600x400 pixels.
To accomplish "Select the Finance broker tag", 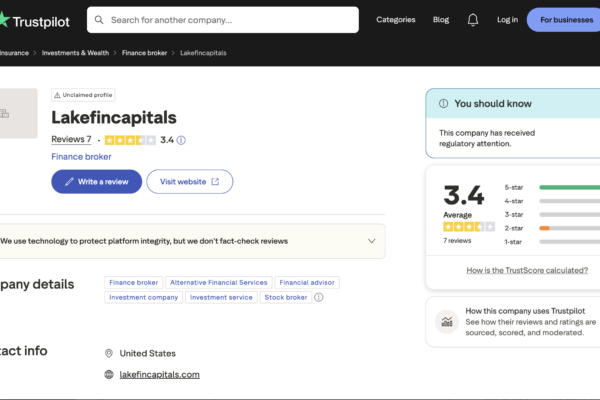I will (134, 282).
